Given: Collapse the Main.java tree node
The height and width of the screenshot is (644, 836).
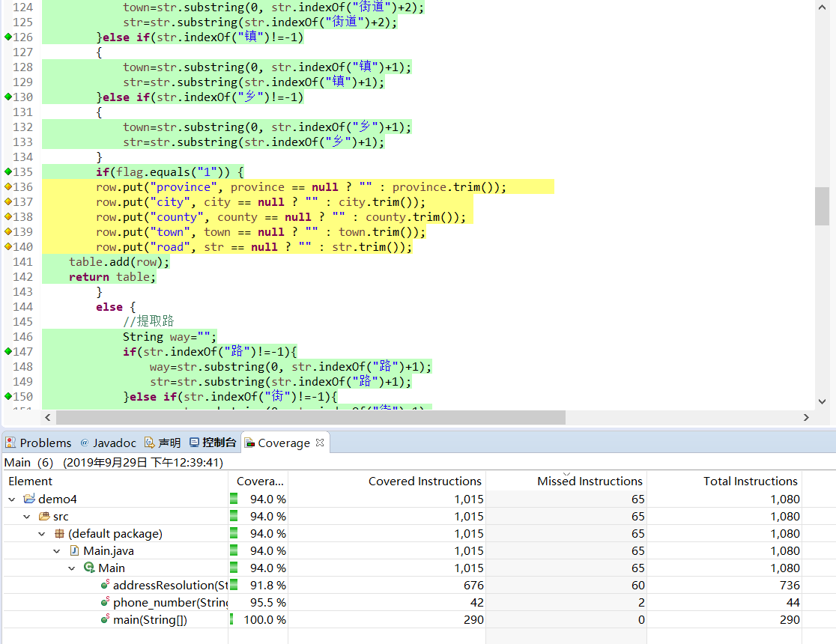Looking at the screenshot, I should 57,551.
